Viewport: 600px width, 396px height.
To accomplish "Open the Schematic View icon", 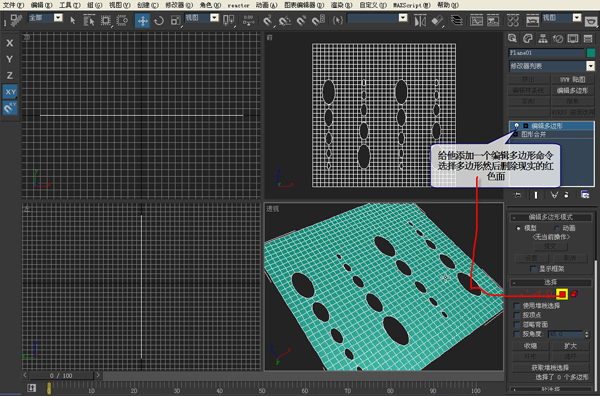I will [493, 20].
